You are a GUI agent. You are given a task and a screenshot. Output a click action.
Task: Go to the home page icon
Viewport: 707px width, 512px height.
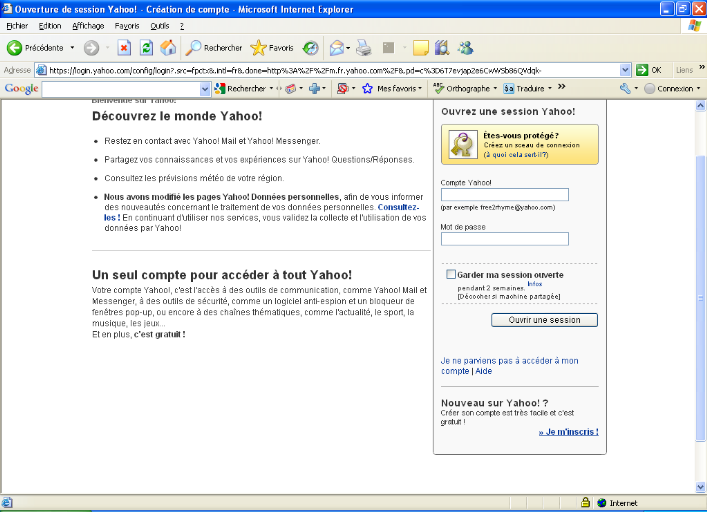tap(168, 47)
